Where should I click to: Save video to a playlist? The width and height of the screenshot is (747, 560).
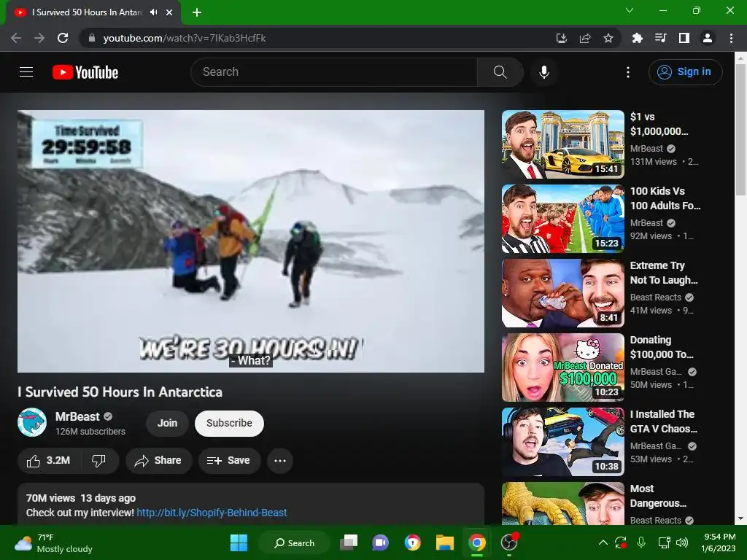[x=229, y=461]
